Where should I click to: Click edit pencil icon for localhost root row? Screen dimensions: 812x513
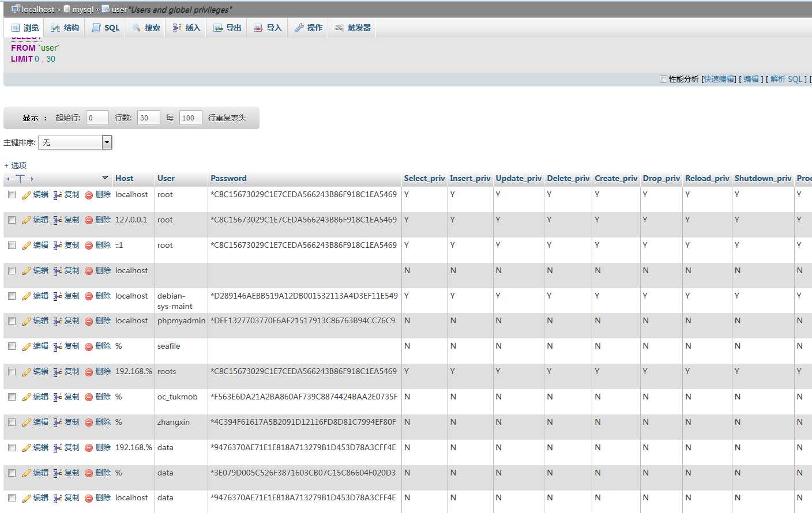tap(27, 195)
